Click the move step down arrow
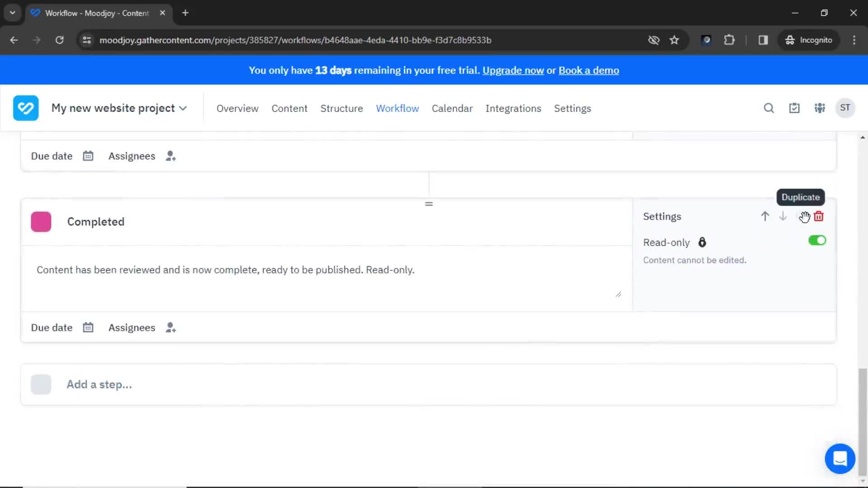 783,216
